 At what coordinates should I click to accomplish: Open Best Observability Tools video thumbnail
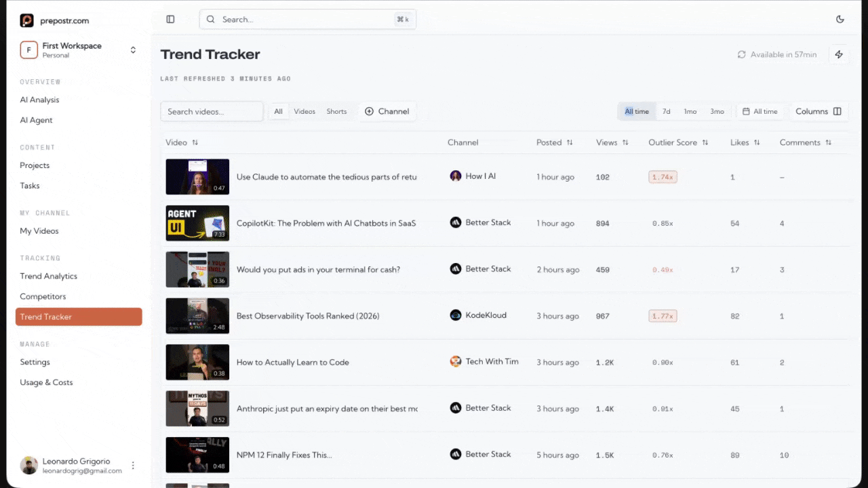tap(197, 316)
